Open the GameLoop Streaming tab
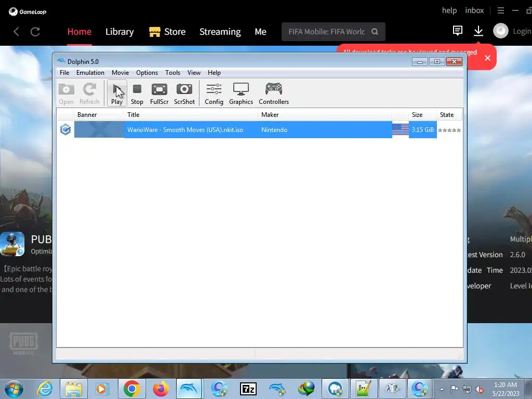This screenshot has width=532, height=399. click(x=220, y=32)
